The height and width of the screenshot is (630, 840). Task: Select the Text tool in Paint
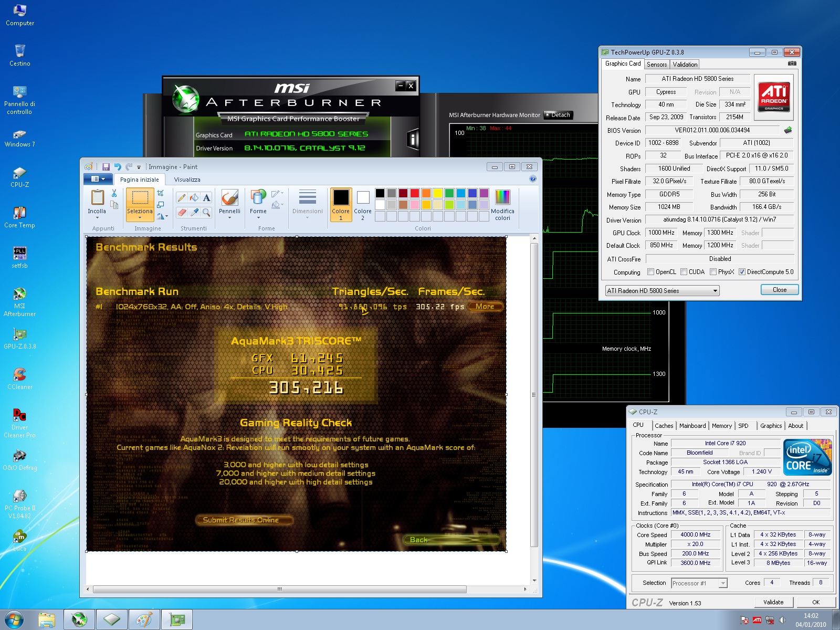point(207,197)
